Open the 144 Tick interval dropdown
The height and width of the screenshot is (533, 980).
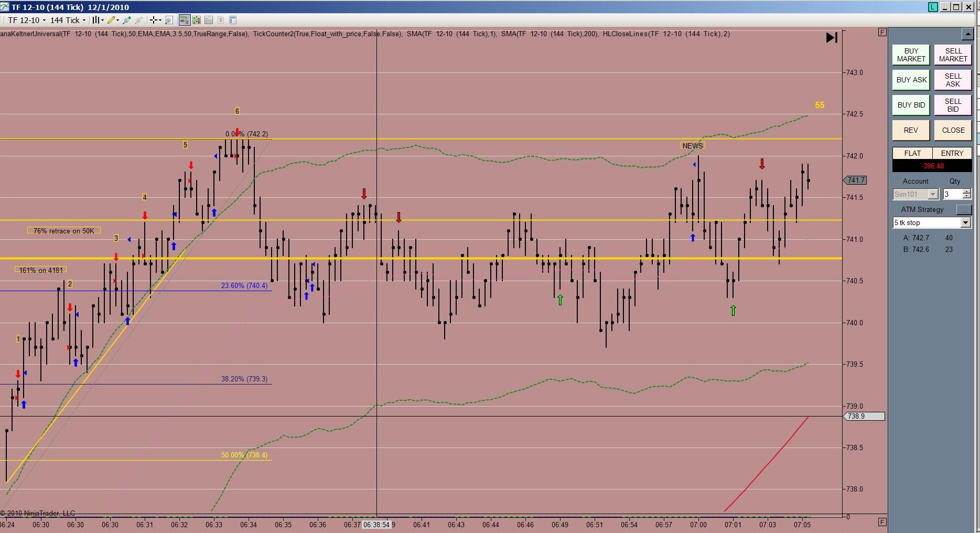point(68,20)
